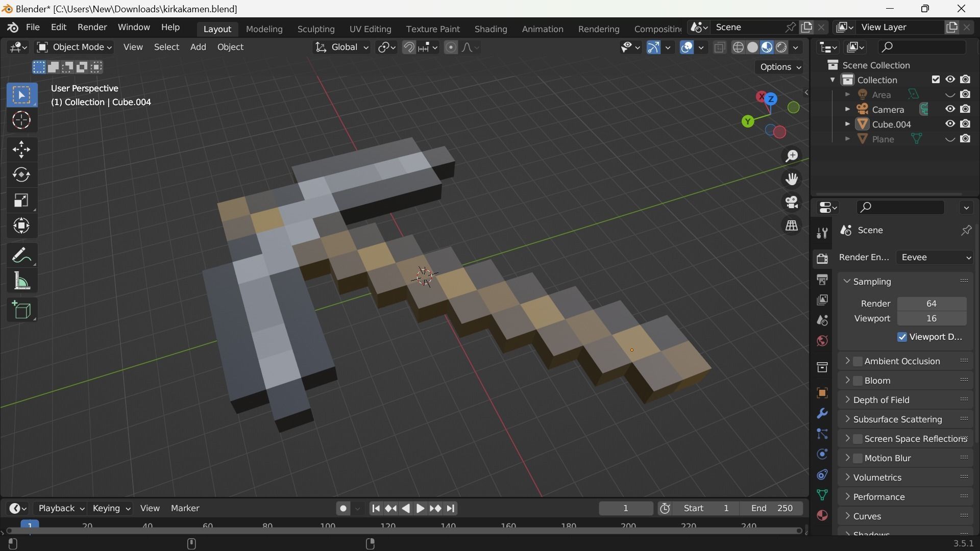Open the Object Mode dropdown
980x551 pixels.
tap(75, 47)
